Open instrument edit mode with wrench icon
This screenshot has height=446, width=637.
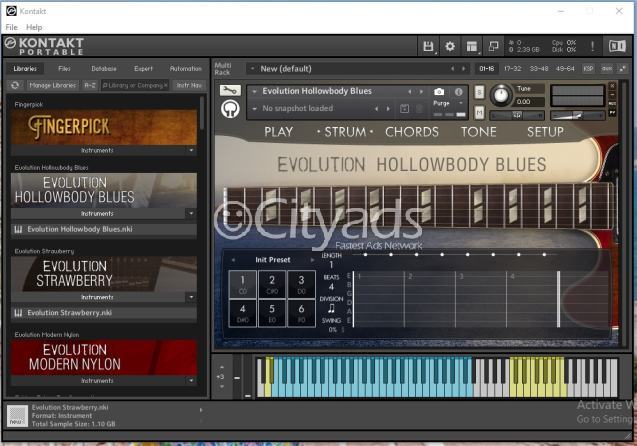coord(230,90)
